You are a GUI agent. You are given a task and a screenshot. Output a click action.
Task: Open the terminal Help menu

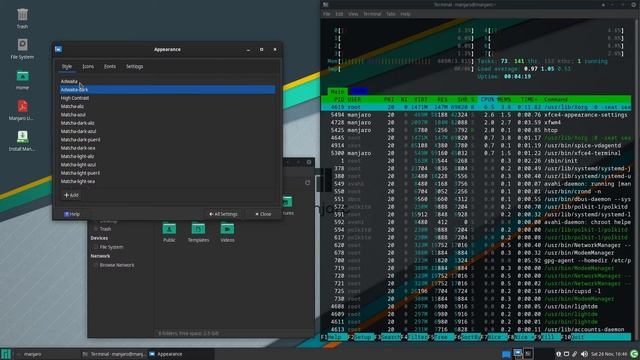tap(405, 14)
